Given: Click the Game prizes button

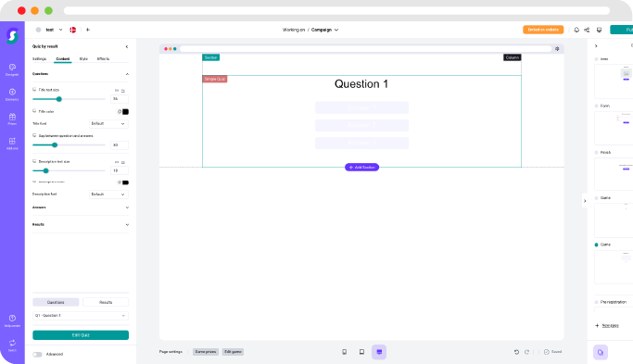Looking at the screenshot, I should tap(206, 352).
